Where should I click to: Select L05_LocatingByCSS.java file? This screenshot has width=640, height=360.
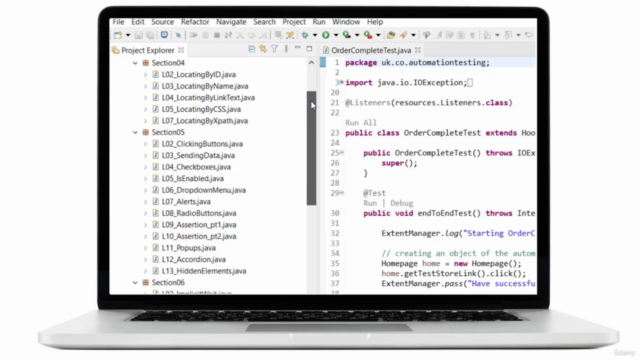pyautogui.click(x=201, y=109)
